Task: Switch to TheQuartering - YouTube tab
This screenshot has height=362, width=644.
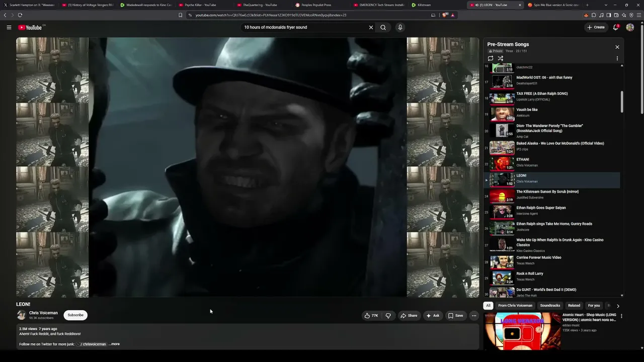Action: click(262, 5)
